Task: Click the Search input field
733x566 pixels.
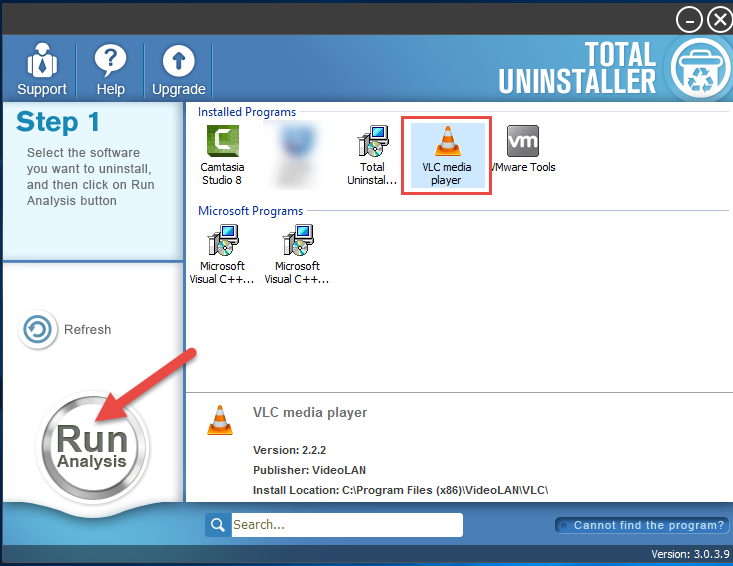Action: (x=347, y=525)
